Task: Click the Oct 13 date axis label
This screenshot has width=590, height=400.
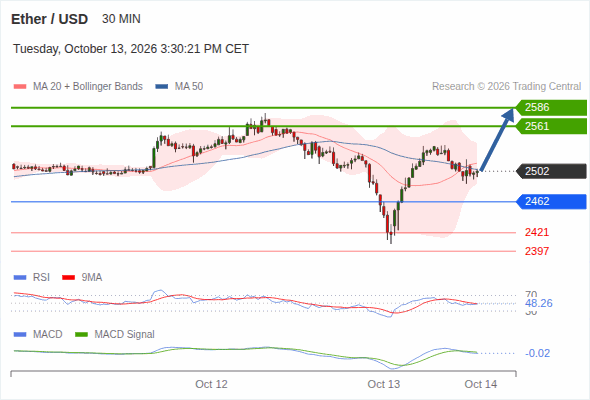Action: pyautogui.click(x=383, y=384)
